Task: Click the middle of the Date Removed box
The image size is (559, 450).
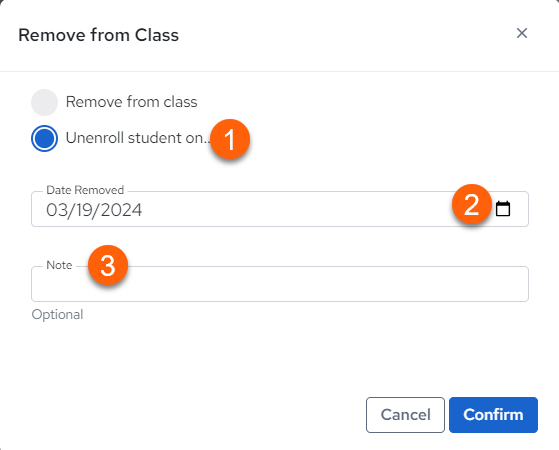Action: click(x=280, y=209)
